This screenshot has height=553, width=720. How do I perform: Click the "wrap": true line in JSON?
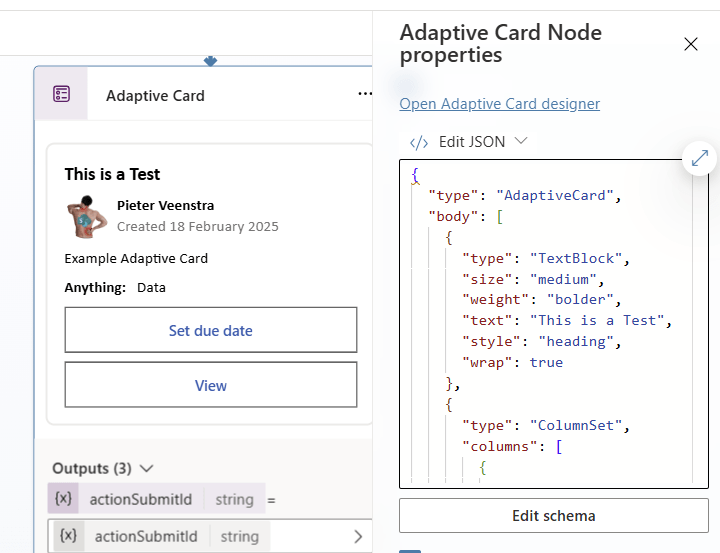(512, 362)
